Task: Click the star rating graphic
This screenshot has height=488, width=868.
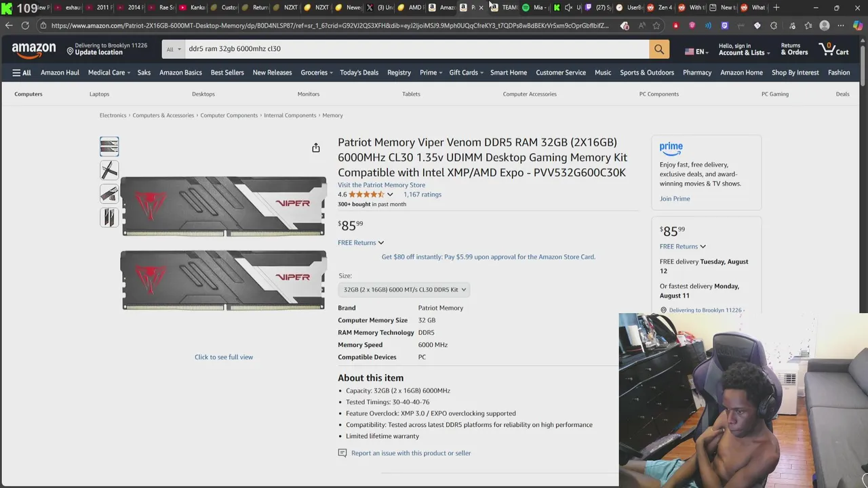Action: (x=366, y=195)
